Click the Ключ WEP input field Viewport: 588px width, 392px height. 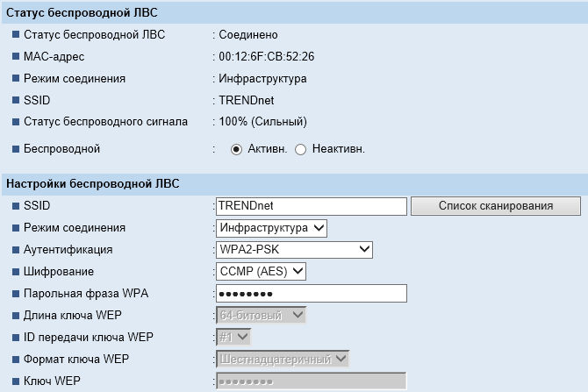click(x=312, y=381)
